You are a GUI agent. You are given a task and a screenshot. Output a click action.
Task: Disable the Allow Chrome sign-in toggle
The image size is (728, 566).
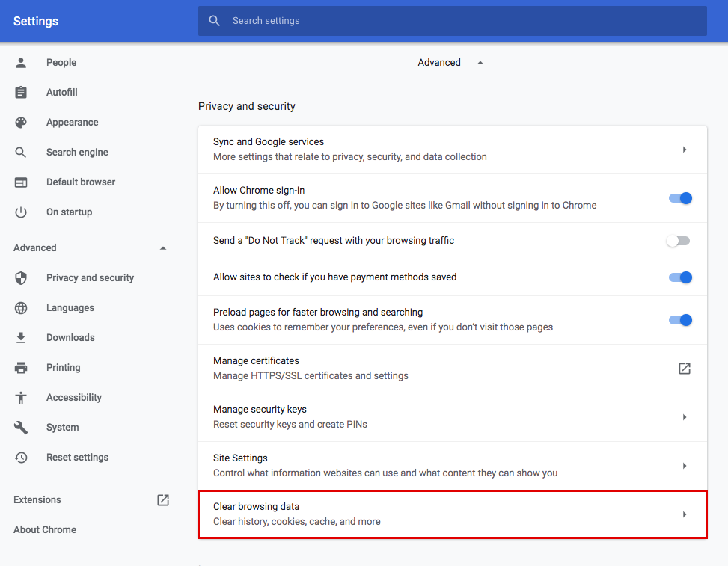679,198
